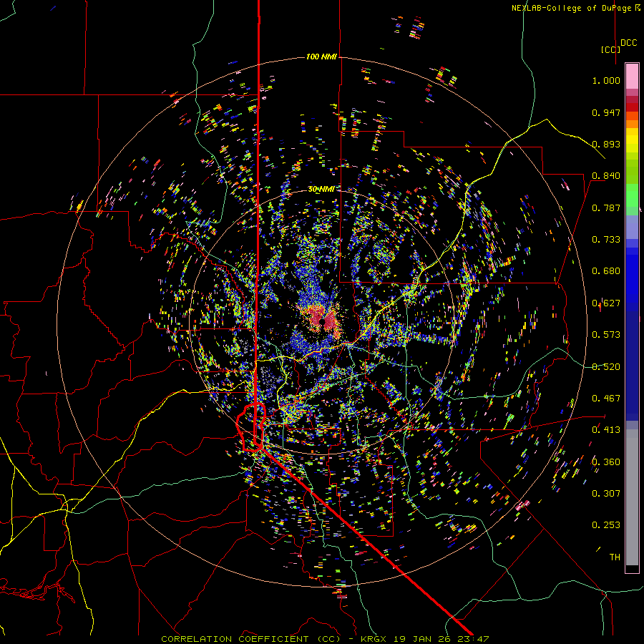
Task: Pick the bright green color bar segment
Action: click(632, 195)
